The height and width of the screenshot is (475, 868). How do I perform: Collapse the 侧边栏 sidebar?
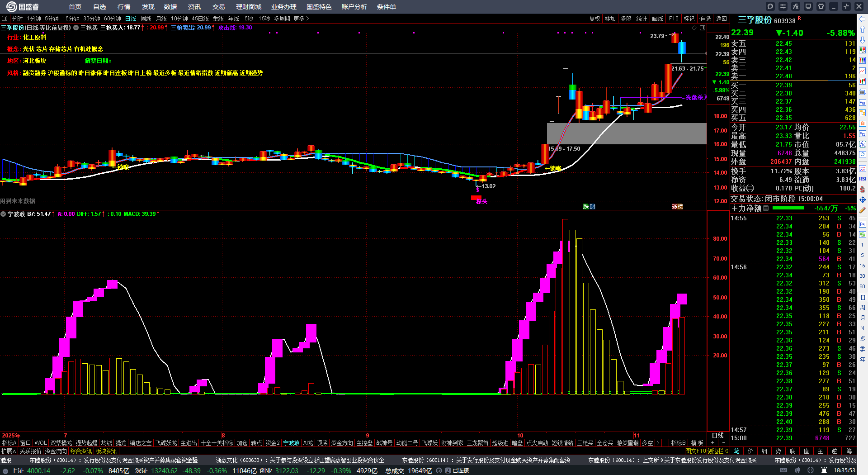click(x=718, y=451)
